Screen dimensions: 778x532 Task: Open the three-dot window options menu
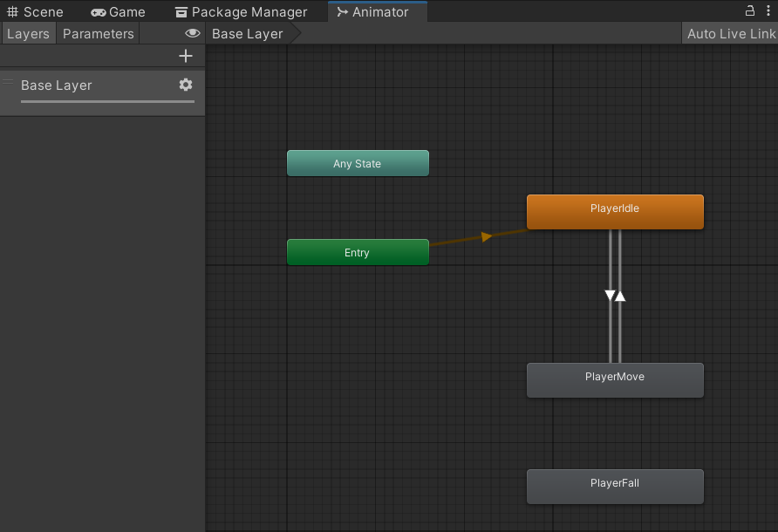768,11
